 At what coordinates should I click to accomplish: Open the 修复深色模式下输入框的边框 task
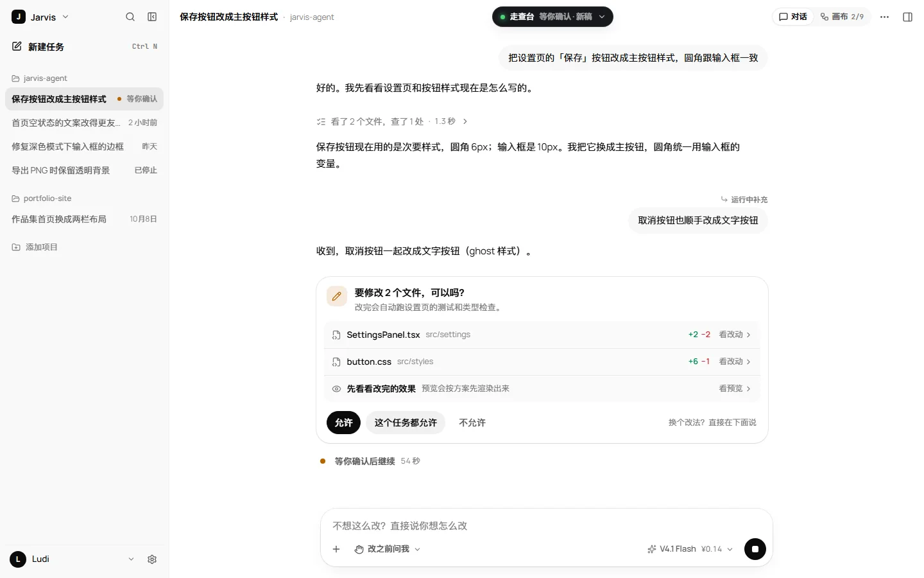(84, 146)
